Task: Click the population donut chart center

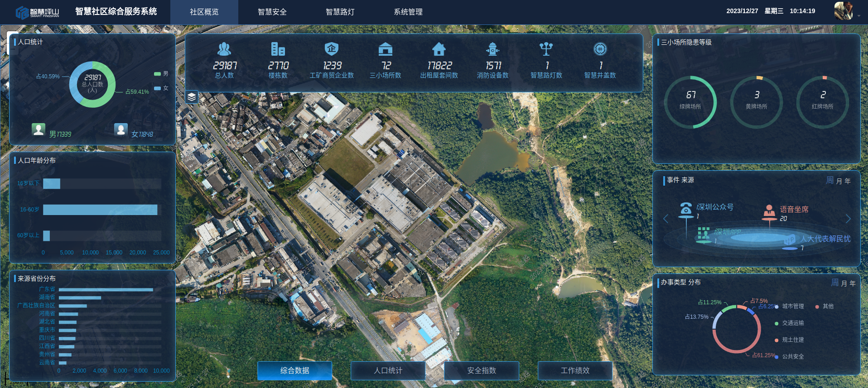Action: [x=92, y=84]
